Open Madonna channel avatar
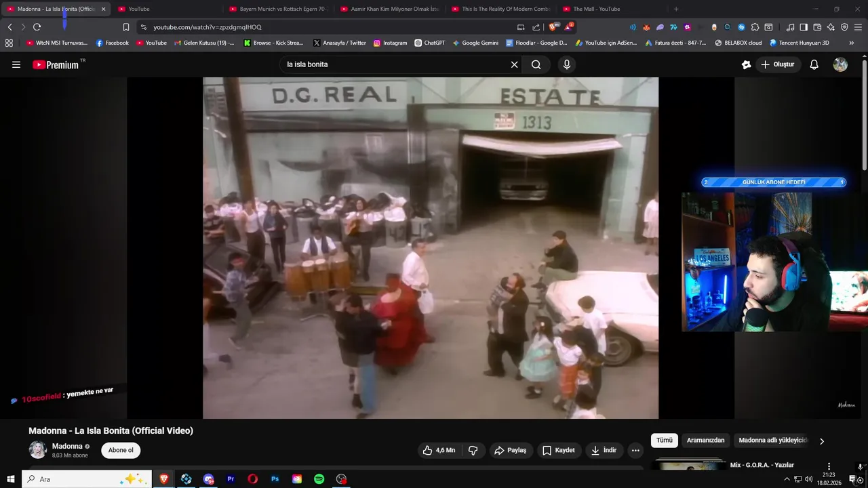868x488 pixels. click(37, 449)
